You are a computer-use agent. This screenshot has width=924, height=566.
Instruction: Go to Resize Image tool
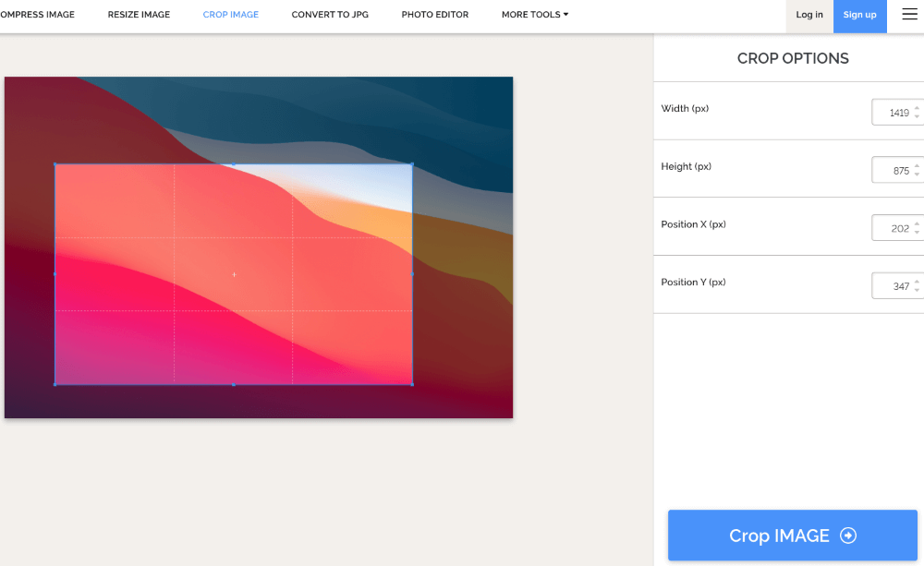coord(139,14)
